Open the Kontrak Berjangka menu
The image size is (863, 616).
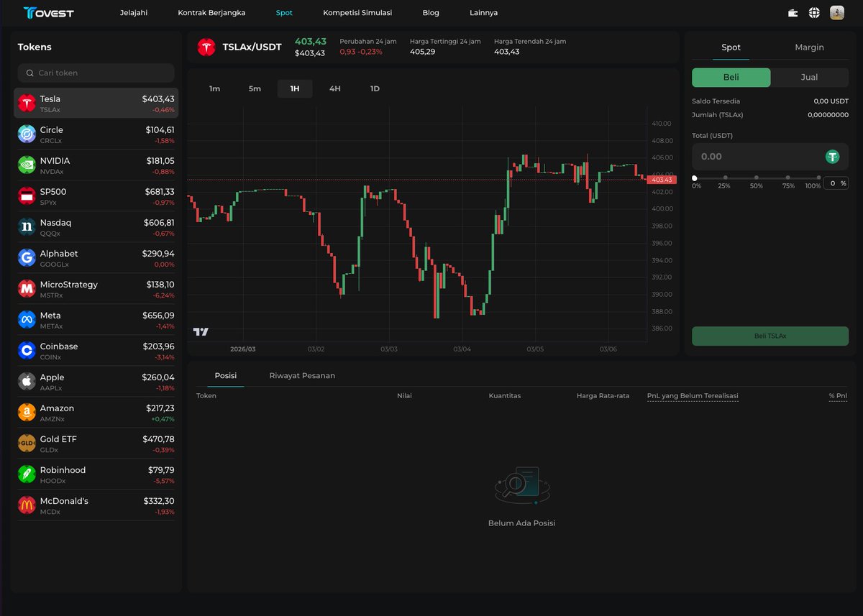pos(211,13)
